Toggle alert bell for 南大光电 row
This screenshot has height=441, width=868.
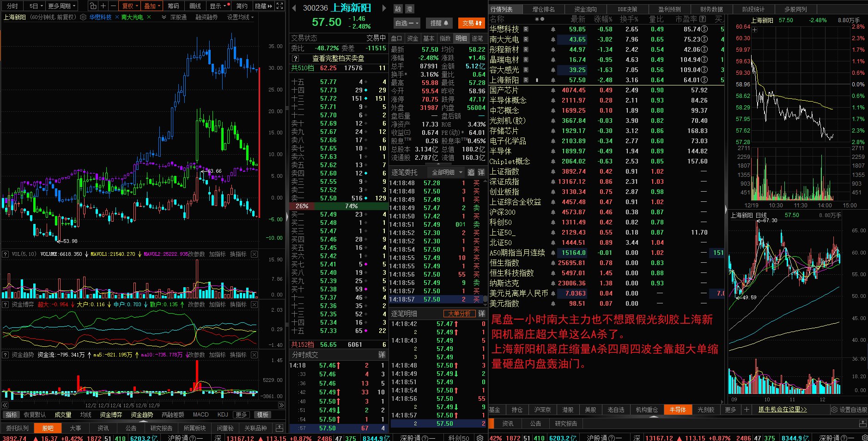click(553, 39)
